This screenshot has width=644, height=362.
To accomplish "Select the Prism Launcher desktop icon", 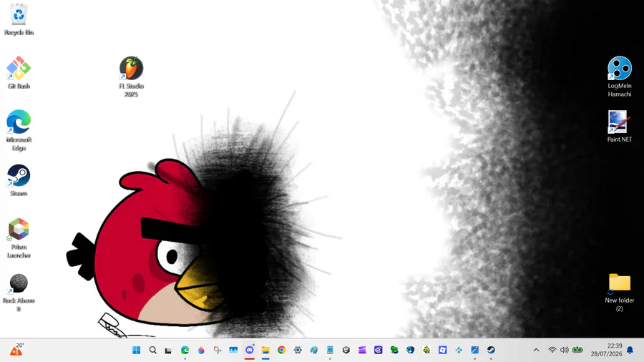I will coord(19,238).
